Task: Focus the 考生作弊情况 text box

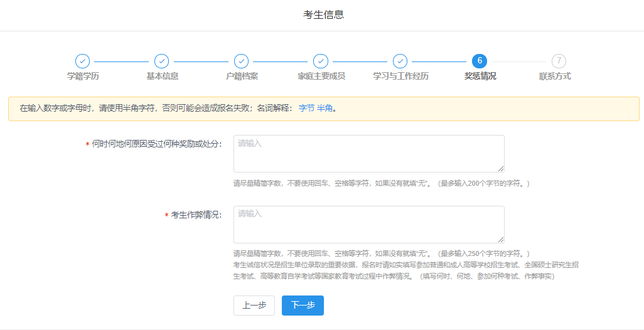Action: tap(368, 224)
